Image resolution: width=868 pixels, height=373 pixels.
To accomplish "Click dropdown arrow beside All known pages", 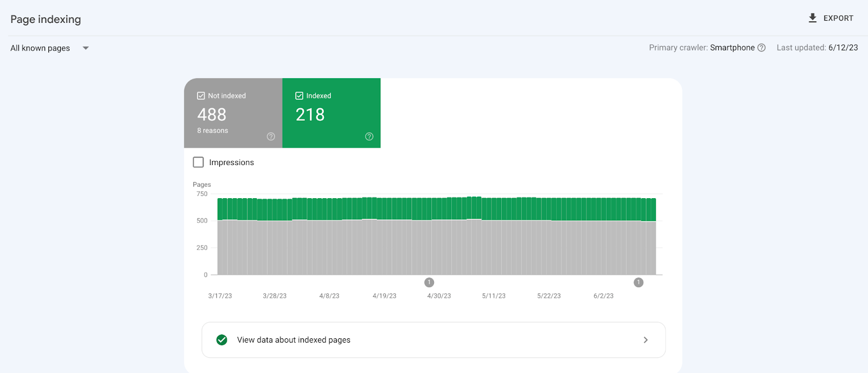I will (86, 48).
